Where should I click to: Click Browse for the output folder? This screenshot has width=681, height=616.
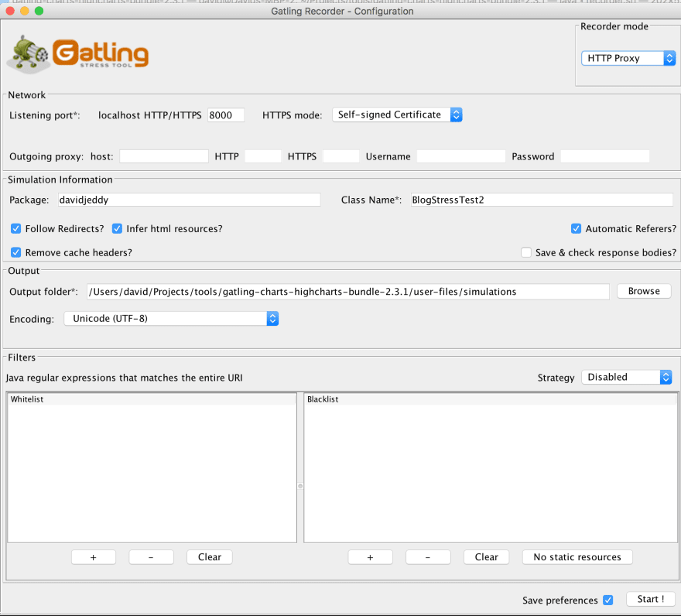[x=644, y=291]
